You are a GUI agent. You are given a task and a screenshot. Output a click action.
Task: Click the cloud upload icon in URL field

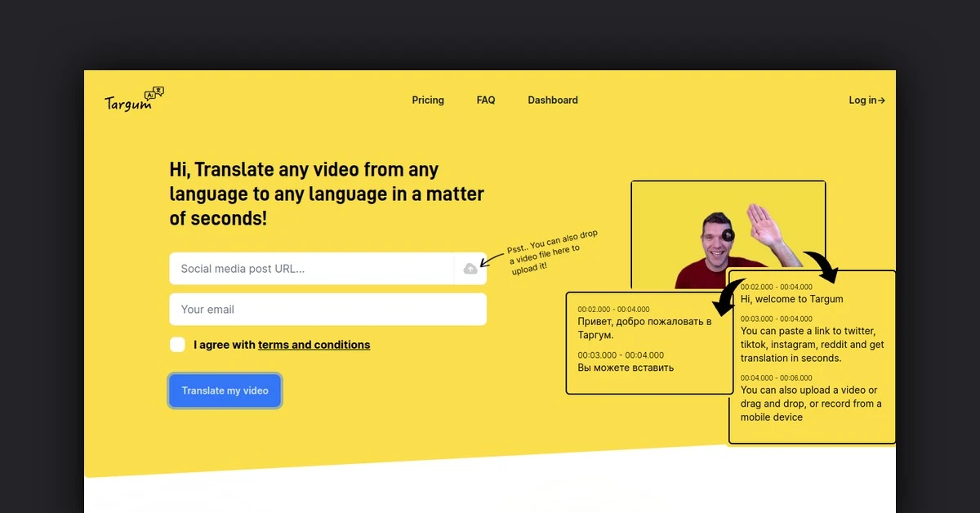tap(470, 269)
